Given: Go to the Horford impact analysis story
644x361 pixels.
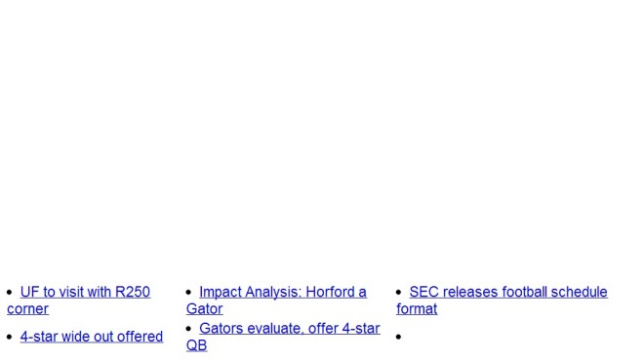Looking at the screenshot, I should (283, 292).
